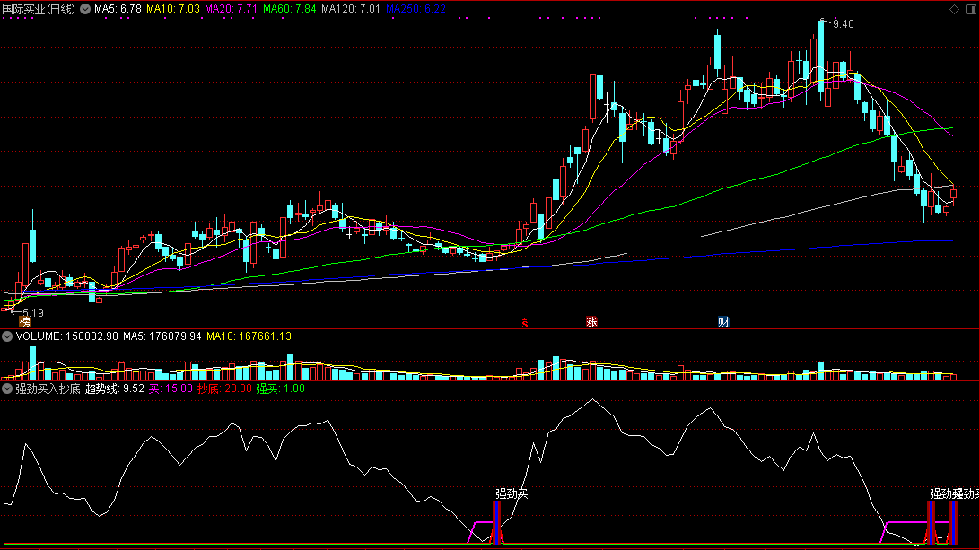Screen dimensions: 980x550
Task: Click the yellow MA10: 7.03 label
Action: [x=173, y=9]
